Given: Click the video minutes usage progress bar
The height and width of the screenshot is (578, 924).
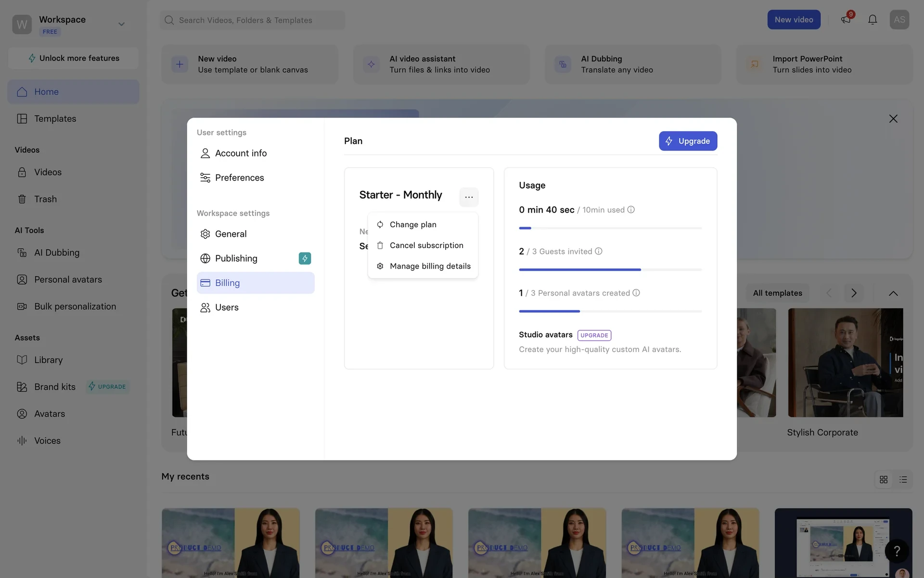Looking at the screenshot, I should 610,228.
